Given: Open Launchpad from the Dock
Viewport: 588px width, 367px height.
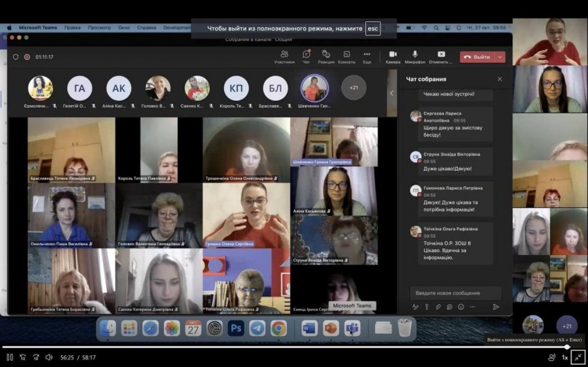Looking at the screenshot, I should tap(129, 328).
